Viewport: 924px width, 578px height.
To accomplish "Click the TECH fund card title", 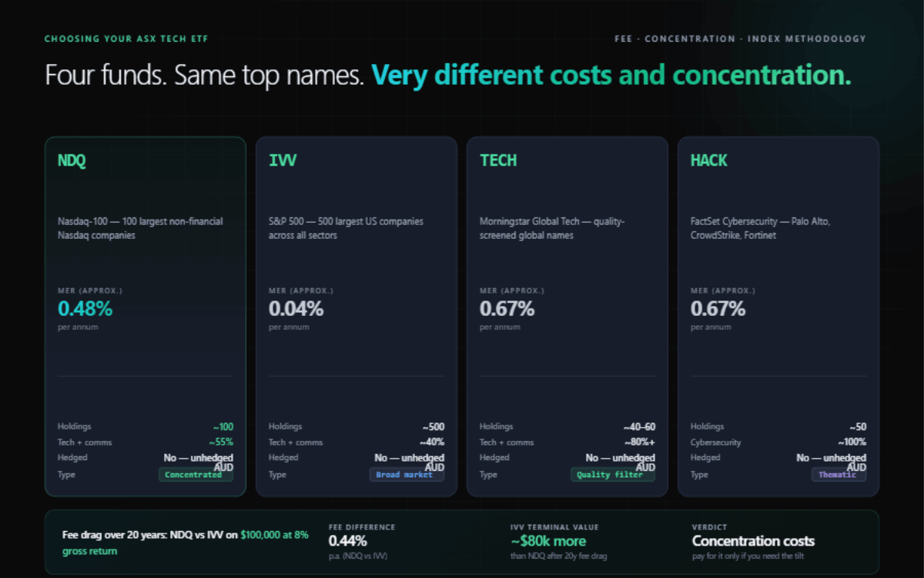I will pos(498,160).
